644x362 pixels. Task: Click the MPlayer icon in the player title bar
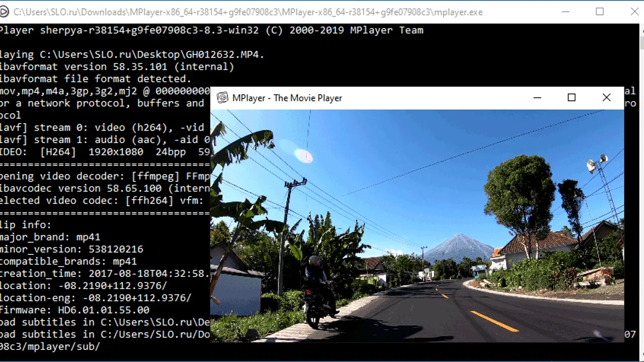pos(222,98)
